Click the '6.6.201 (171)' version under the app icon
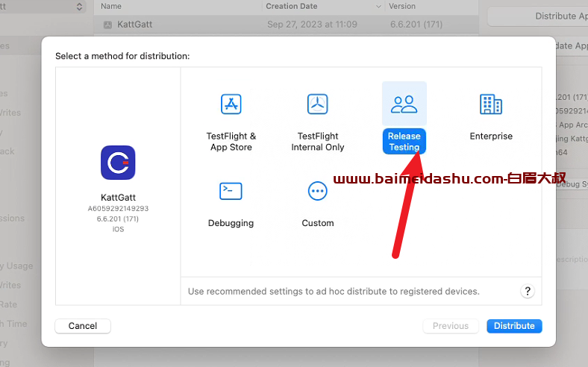The image size is (588, 367). click(x=118, y=219)
